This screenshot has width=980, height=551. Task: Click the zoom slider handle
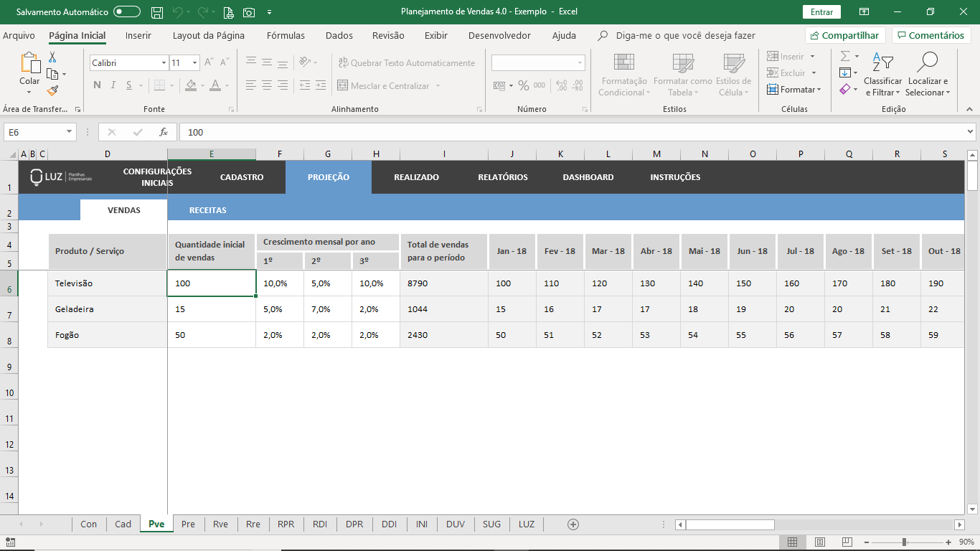click(905, 542)
